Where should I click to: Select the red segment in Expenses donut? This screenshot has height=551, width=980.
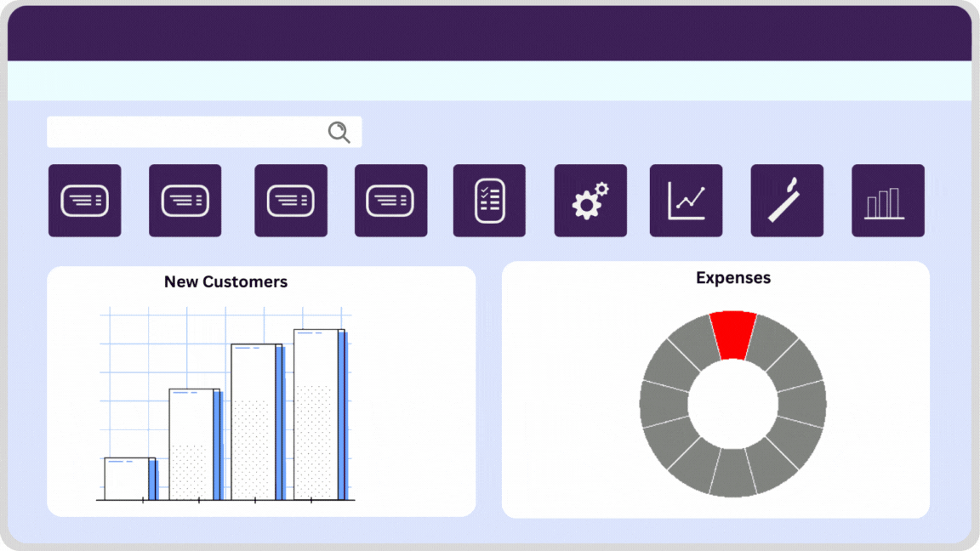click(732, 335)
